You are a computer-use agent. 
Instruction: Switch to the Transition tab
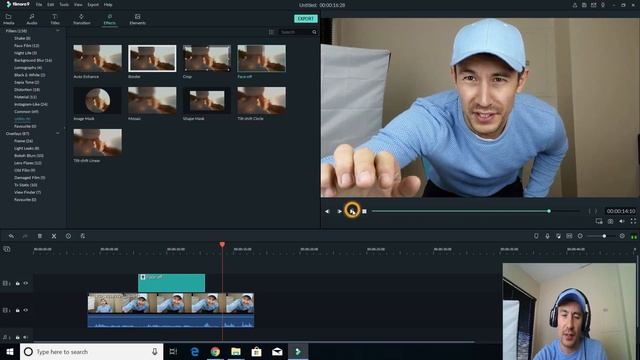[x=82, y=19]
